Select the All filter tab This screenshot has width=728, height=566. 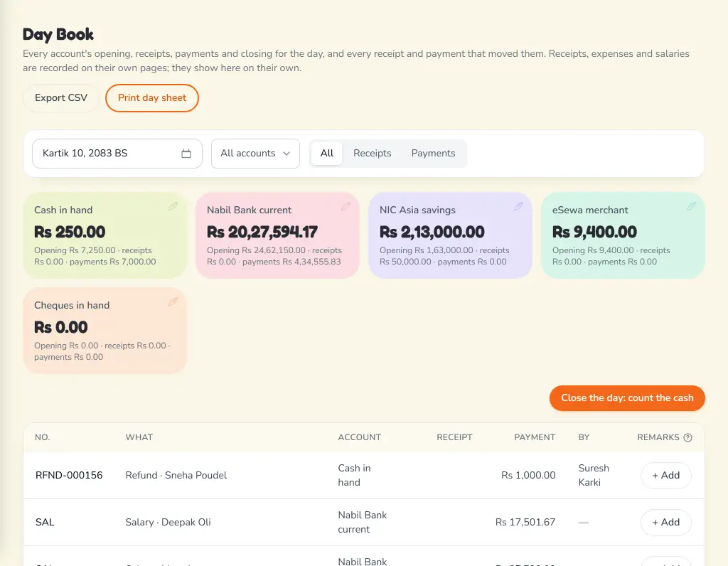(x=327, y=153)
